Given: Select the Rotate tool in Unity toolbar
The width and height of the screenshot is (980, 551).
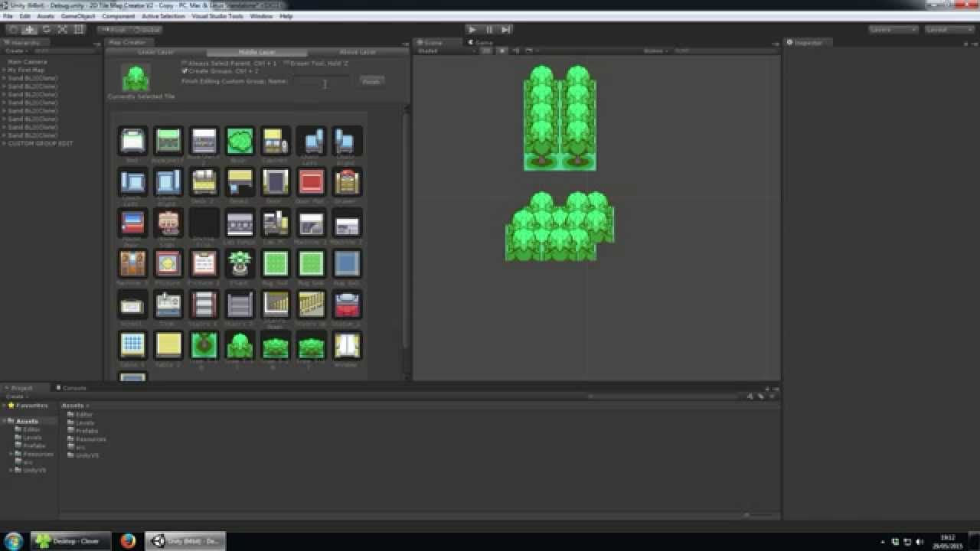Looking at the screenshot, I should click(46, 29).
